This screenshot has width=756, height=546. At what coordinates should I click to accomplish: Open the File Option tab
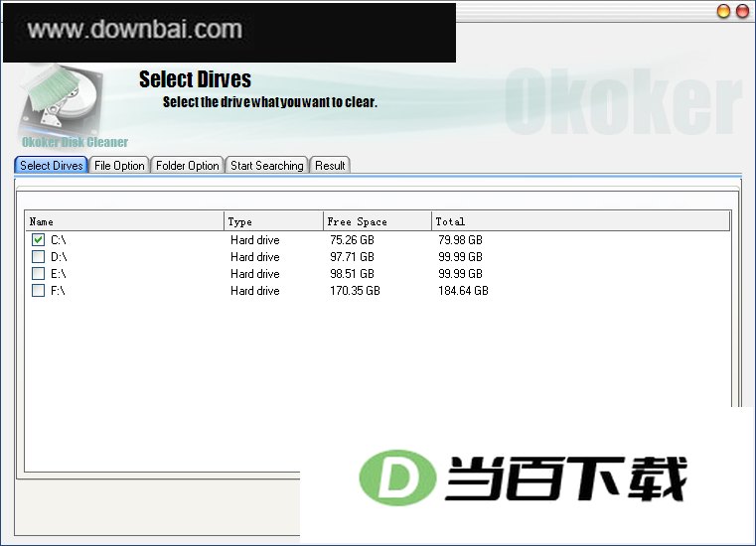[119, 166]
